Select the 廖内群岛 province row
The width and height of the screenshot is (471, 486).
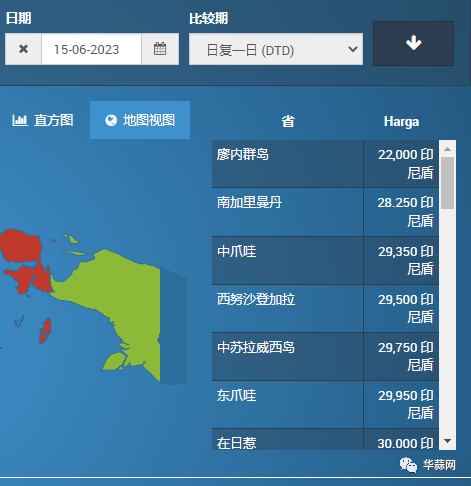(325, 164)
